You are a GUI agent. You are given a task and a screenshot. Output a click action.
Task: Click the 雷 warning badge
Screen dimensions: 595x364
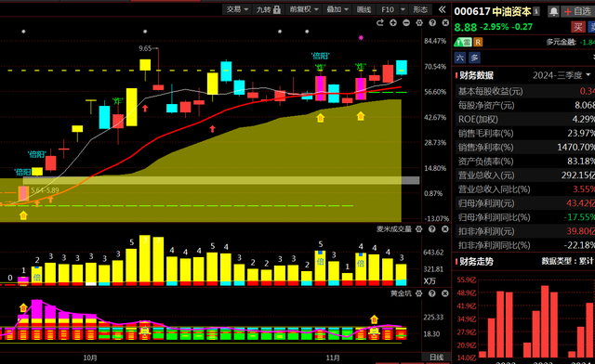[x=463, y=42]
